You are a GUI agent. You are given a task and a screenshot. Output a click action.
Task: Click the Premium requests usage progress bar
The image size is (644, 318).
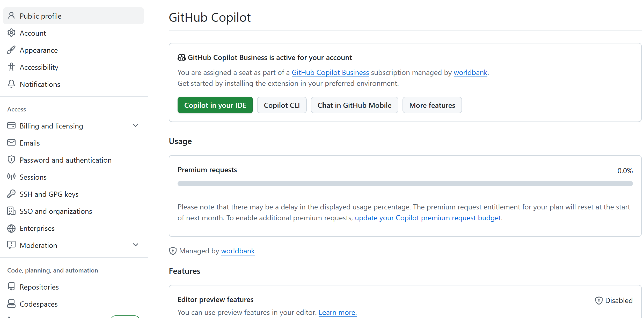click(x=405, y=184)
